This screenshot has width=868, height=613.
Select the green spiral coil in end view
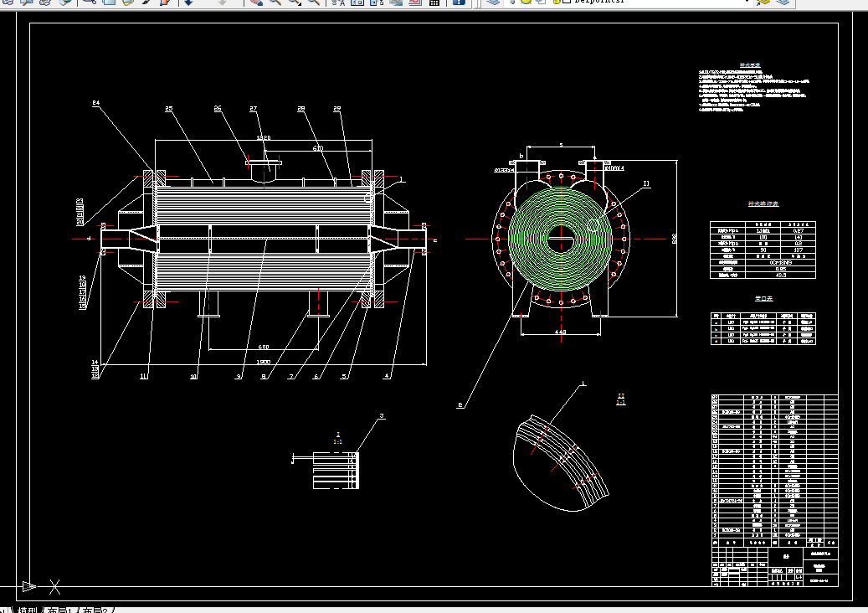pyautogui.click(x=560, y=240)
